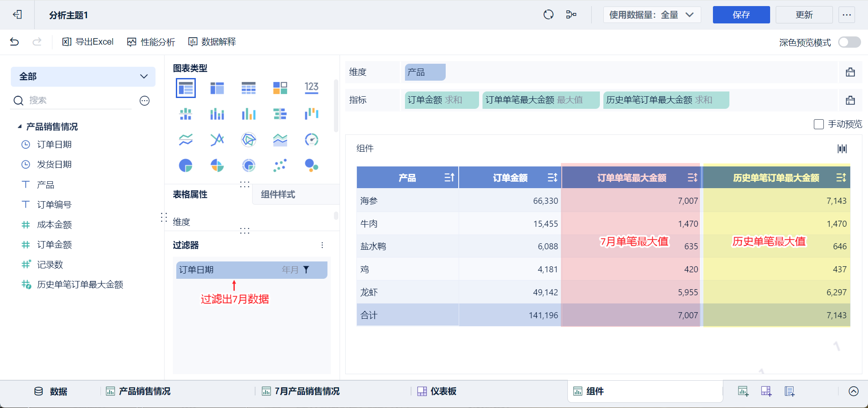Click the sort icon in 产品 table header
Image resolution: width=868 pixels, height=408 pixels.
449,177
